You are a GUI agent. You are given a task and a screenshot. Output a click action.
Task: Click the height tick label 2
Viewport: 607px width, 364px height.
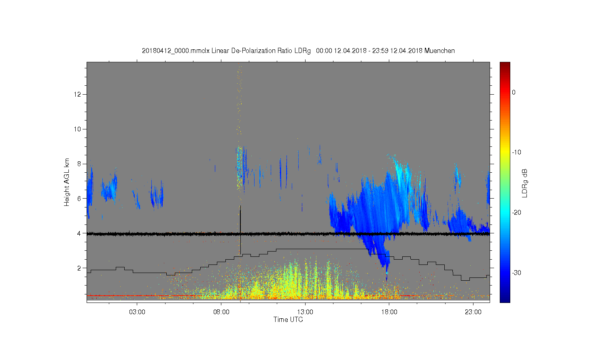[x=80, y=268]
